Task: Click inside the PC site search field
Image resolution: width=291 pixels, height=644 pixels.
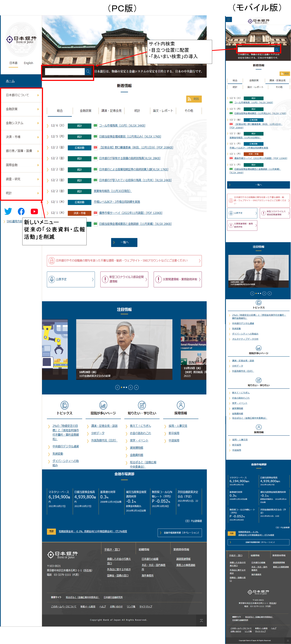Action: pyautogui.click(x=65, y=72)
